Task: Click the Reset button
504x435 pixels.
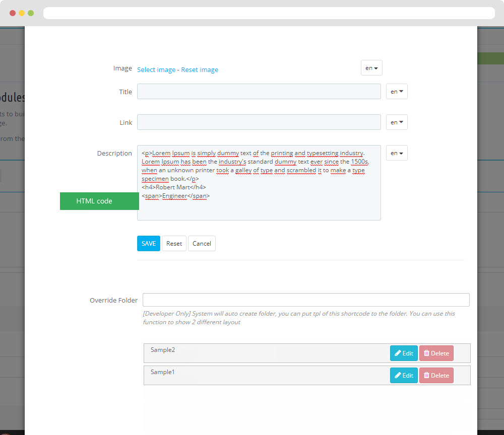Action: pyautogui.click(x=174, y=244)
